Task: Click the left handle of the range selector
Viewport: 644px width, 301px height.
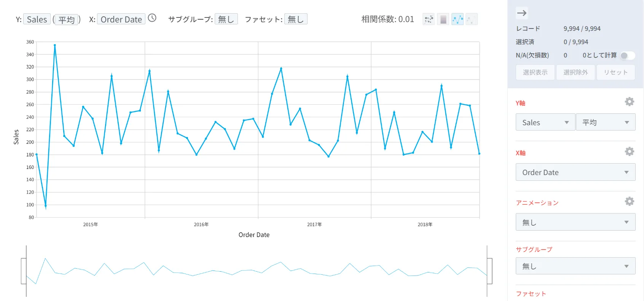Action: 24,271
